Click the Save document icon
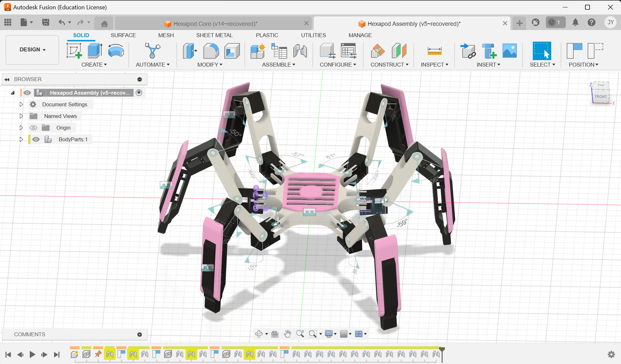This screenshot has height=364, width=621. pos(45,22)
